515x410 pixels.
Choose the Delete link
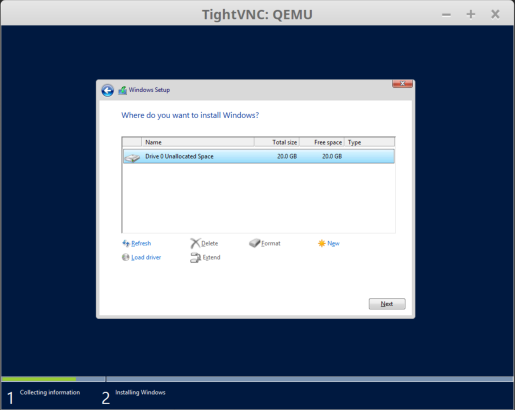pos(210,243)
